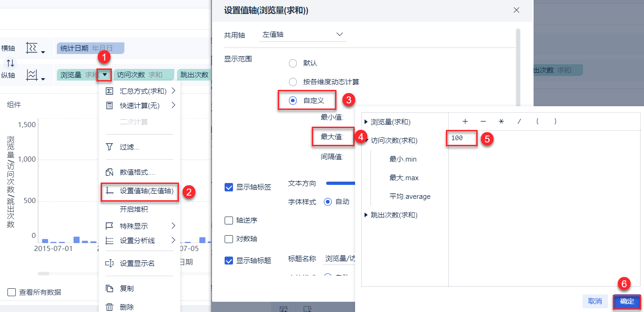Expand the 设置分析线 submenu

(173, 241)
